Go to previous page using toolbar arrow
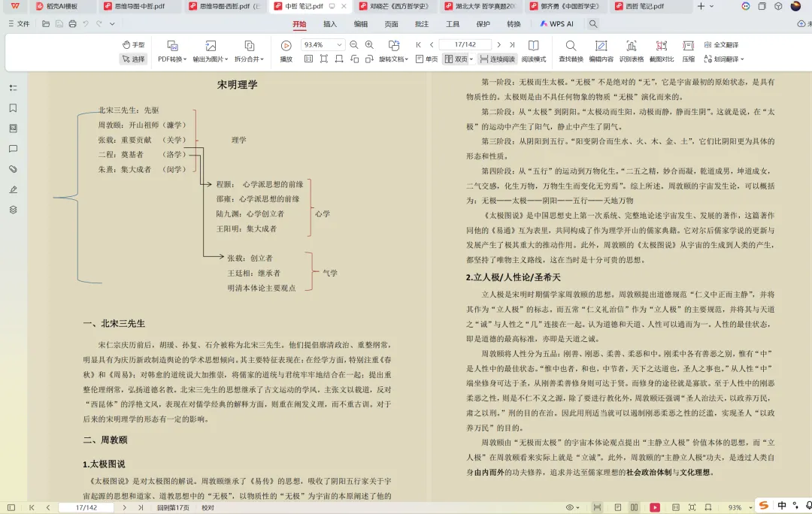The width and height of the screenshot is (812, 514). click(x=432, y=45)
